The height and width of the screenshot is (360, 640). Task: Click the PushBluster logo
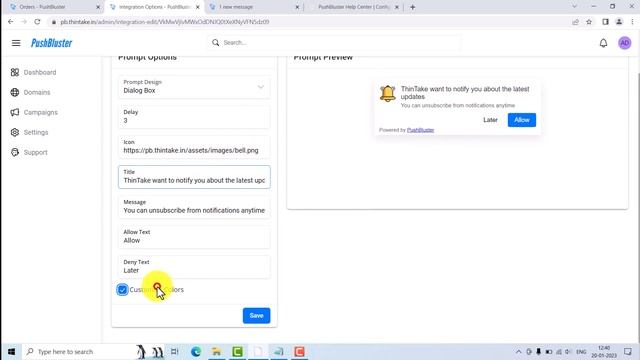[51, 43]
